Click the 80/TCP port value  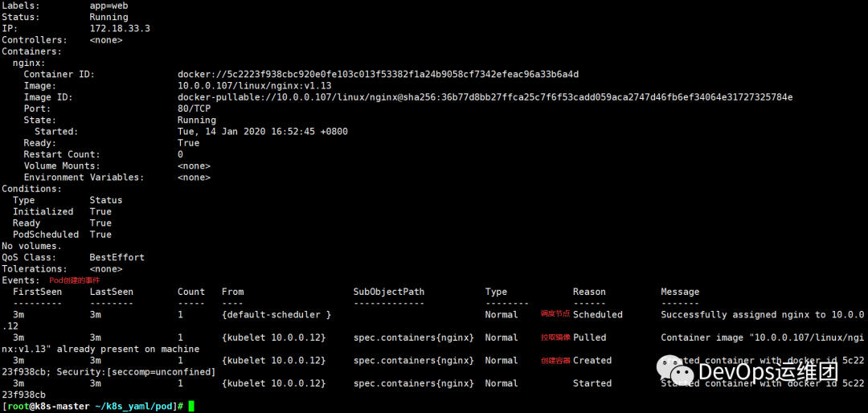coord(194,108)
